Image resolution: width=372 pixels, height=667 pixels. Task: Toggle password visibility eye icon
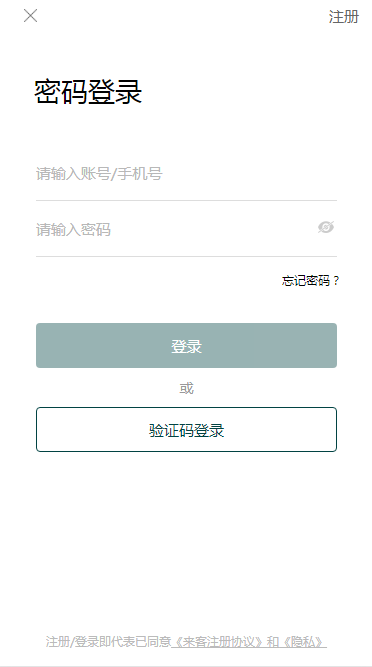tap(326, 227)
